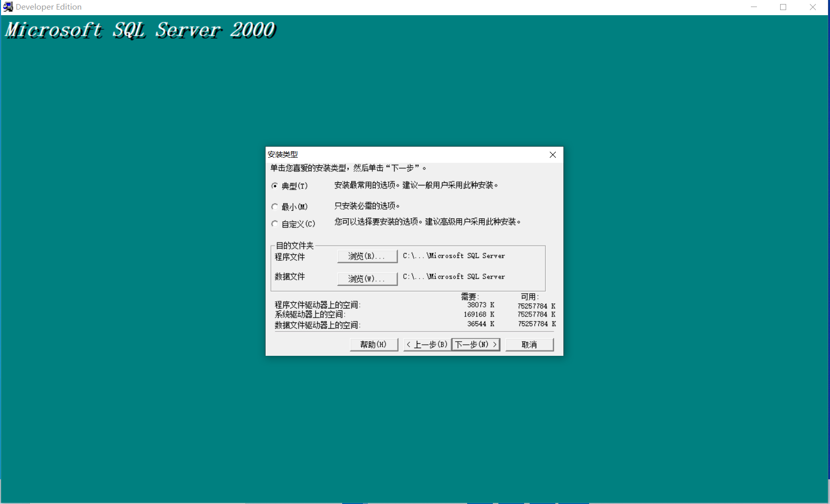830x504 pixels.
Task: Go back with the 上一步(B) button
Action: pos(427,345)
